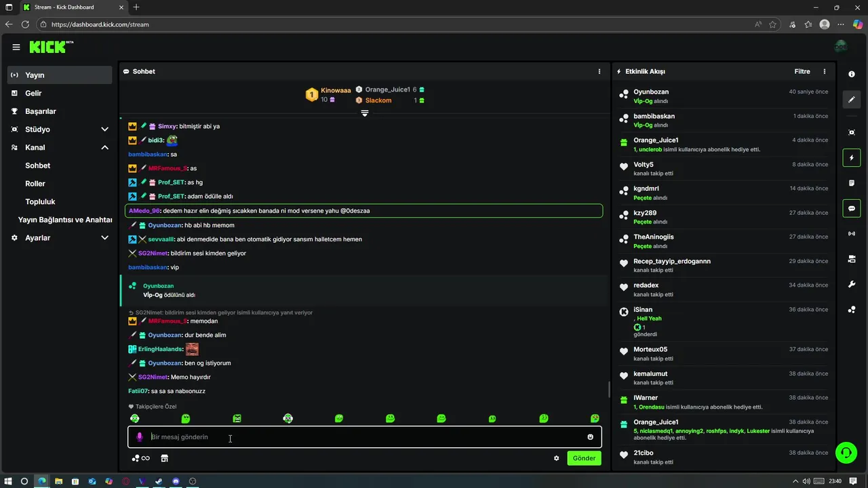Screen dimensions: 868x488
Task: Click the Gönder send button
Action: point(584,458)
